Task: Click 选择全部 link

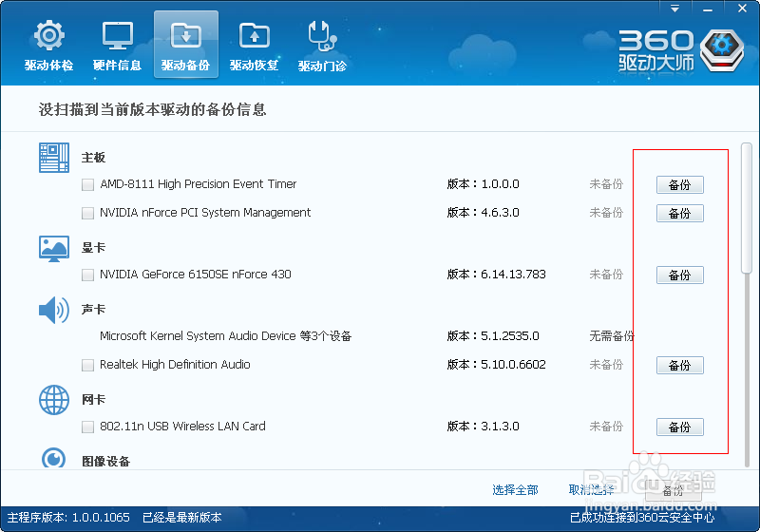Action: tap(515, 490)
